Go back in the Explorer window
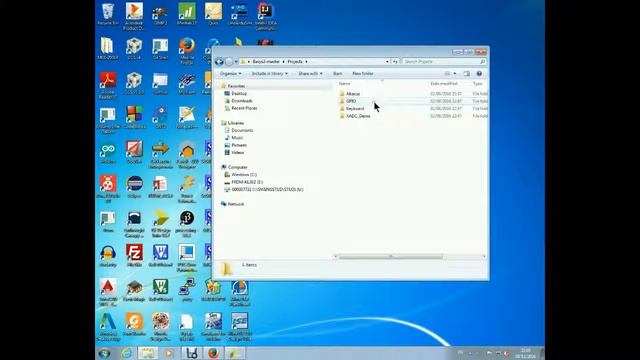Screen dimensions: 640x360 [219, 62]
